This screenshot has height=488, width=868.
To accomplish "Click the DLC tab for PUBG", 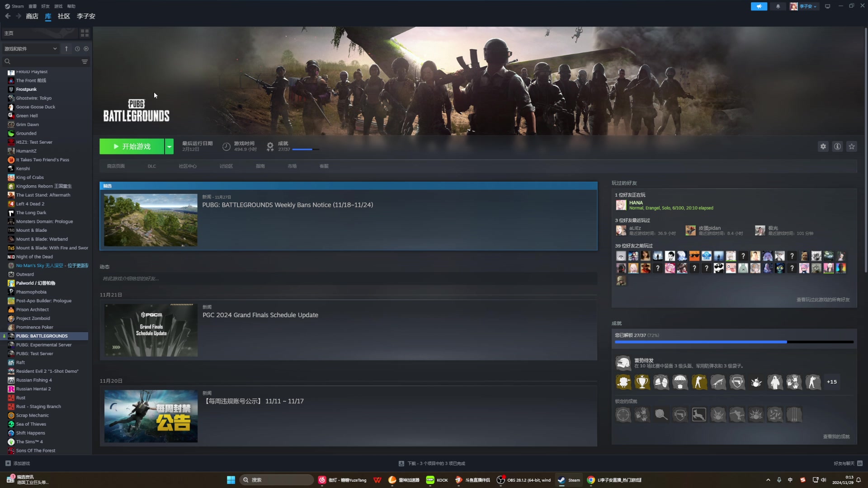I will pyautogui.click(x=151, y=166).
